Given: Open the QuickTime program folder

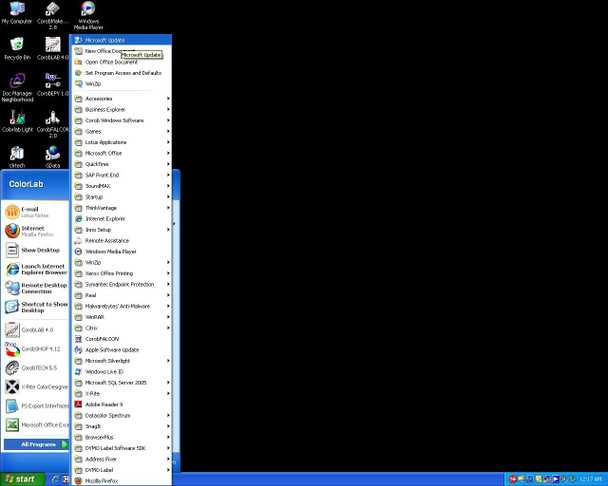Looking at the screenshot, I should (121, 164).
